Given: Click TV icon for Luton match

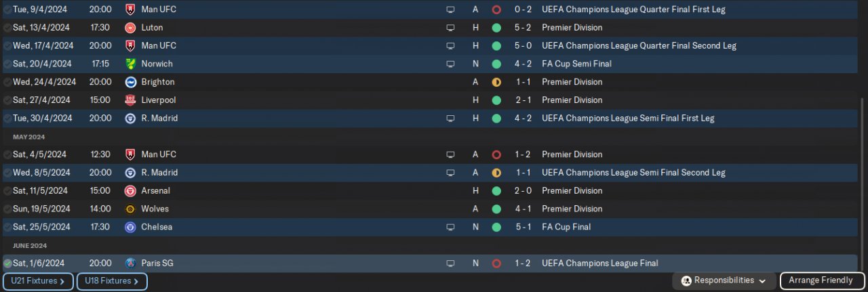Looking at the screenshot, I should click(450, 28).
